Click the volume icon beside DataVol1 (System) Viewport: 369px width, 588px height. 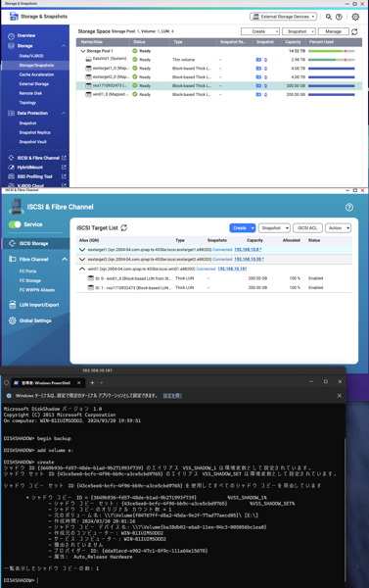[88, 59]
